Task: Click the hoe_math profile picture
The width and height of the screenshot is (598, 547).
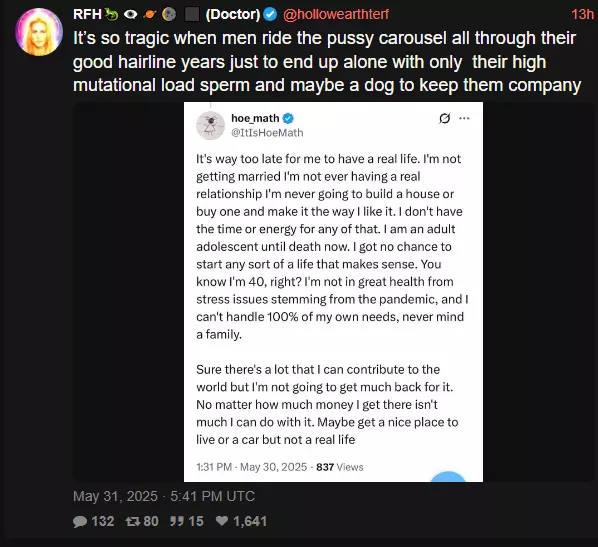Action: tap(211, 125)
